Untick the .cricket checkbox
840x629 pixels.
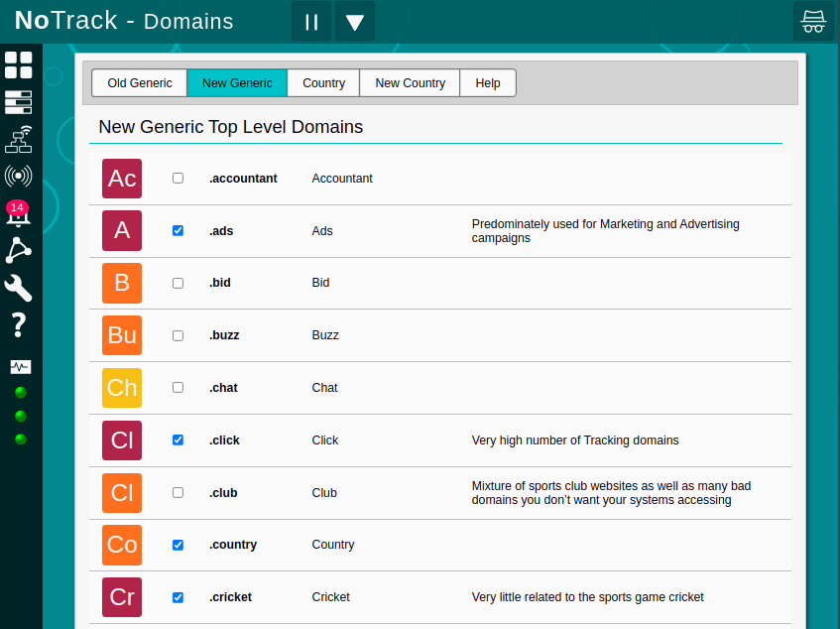point(178,597)
